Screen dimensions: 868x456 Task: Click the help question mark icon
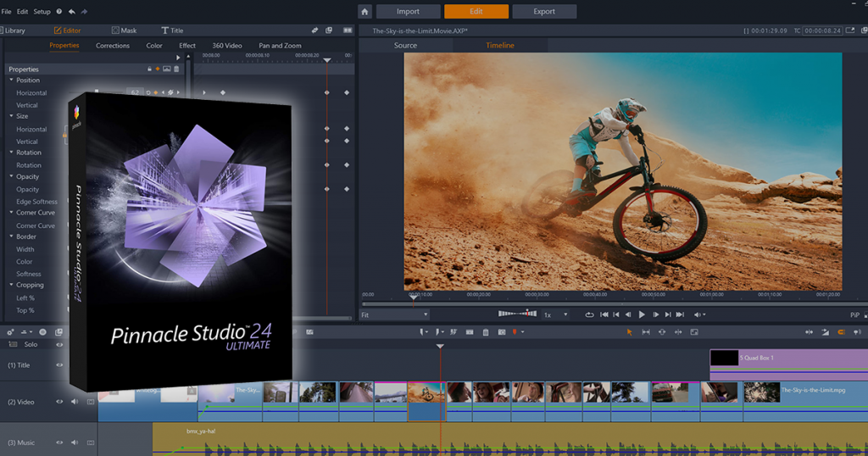pos(58,12)
